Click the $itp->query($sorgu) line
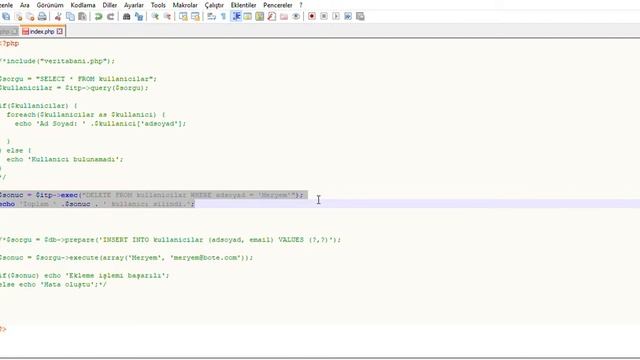 point(74,88)
